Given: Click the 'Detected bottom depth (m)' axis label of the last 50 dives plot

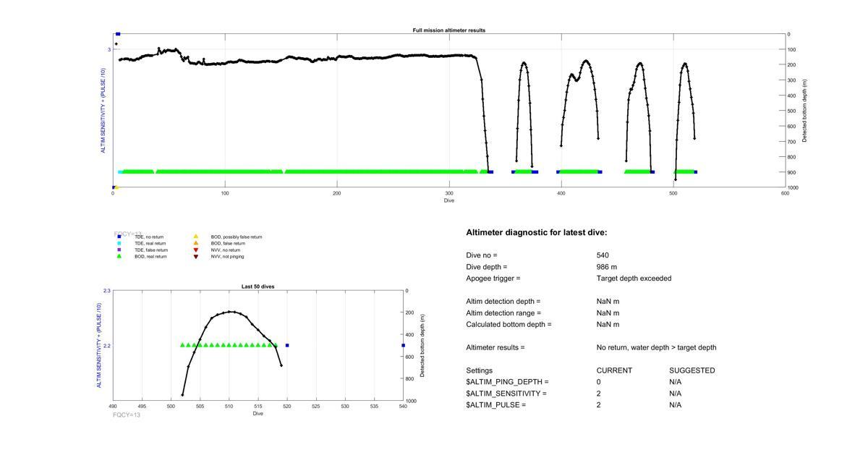Looking at the screenshot, I should pos(422,345).
